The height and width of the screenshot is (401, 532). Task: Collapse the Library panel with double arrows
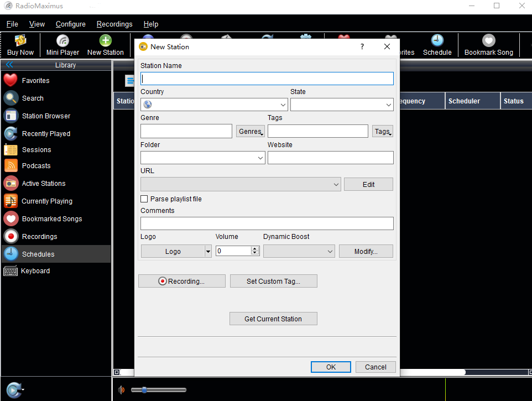(9, 65)
